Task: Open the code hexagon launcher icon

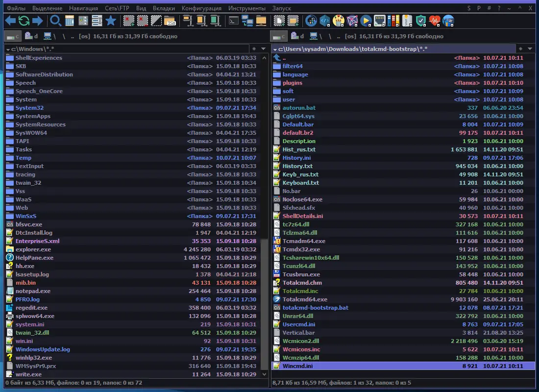Action: [x=325, y=21]
